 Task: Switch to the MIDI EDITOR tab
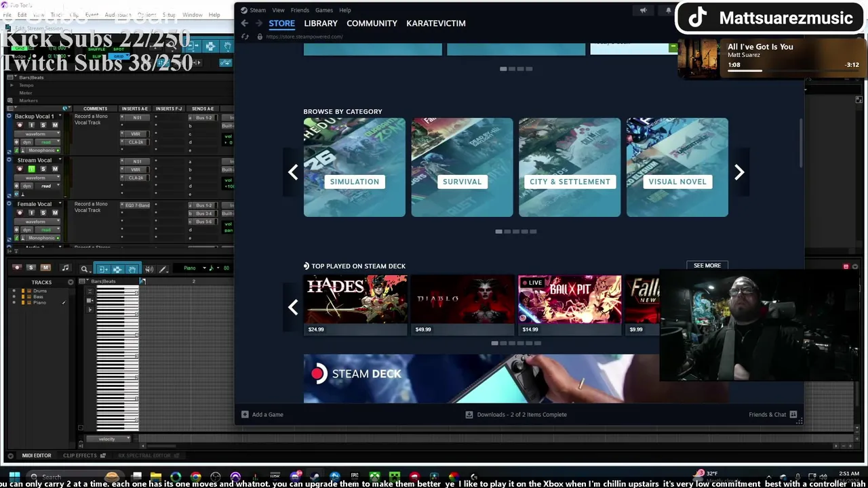37,455
